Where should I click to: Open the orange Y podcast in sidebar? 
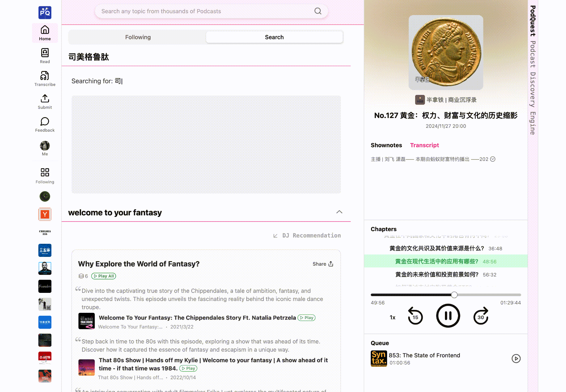pos(45,214)
